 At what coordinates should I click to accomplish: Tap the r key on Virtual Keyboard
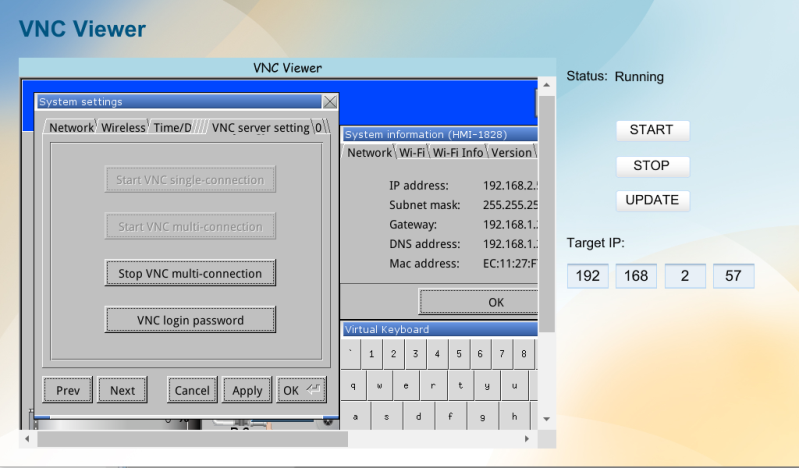pyautogui.click(x=433, y=386)
